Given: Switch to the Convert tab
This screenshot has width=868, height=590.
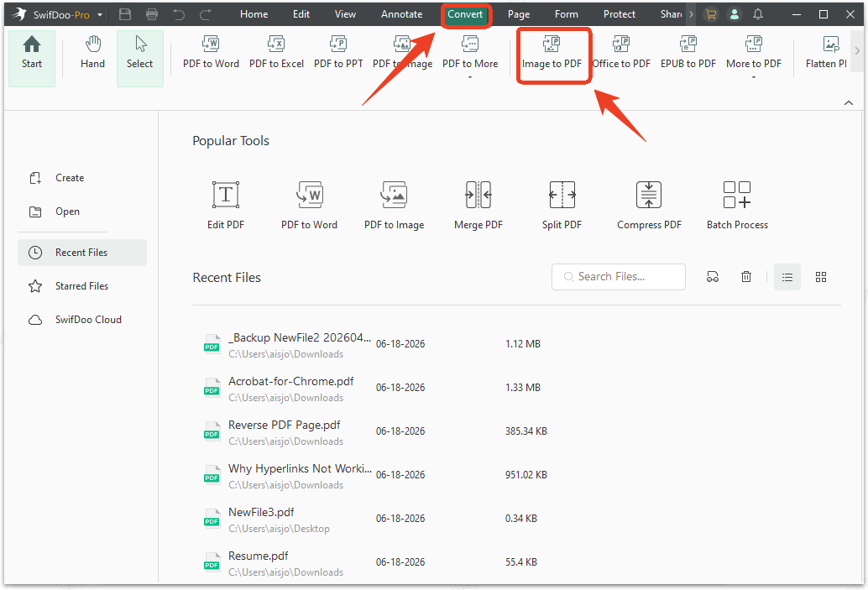Looking at the screenshot, I should pyautogui.click(x=466, y=14).
